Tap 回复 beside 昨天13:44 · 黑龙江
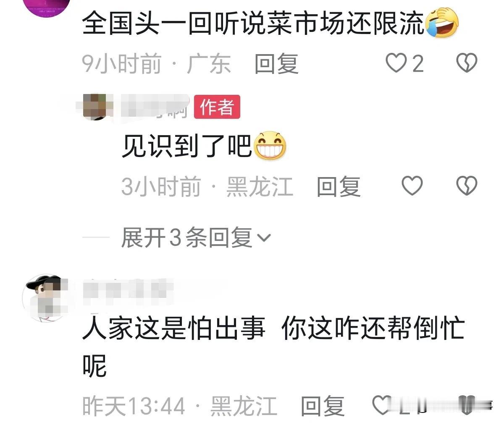Viewport: 504px width, 423px height. coord(323,406)
